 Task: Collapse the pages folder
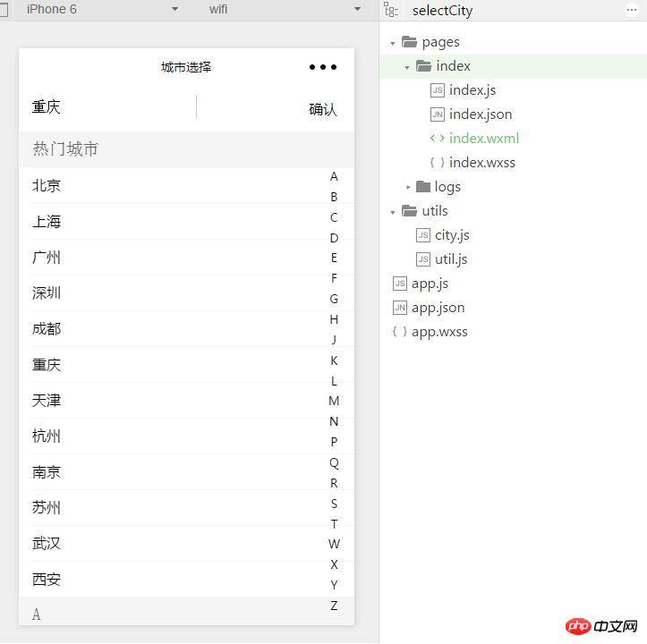click(393, 43)
